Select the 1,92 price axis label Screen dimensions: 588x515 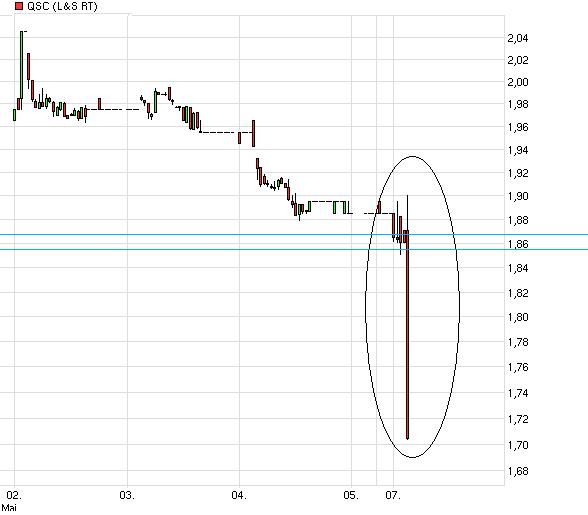(518, 173)
